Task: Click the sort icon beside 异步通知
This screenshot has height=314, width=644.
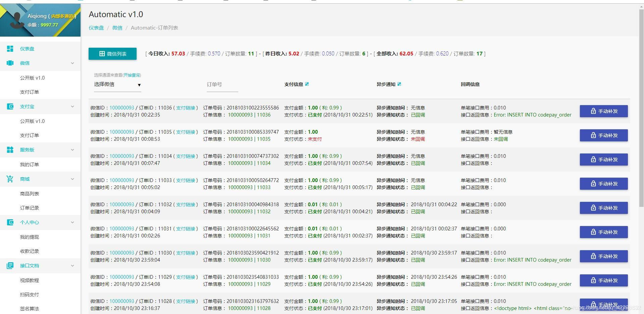Action: click(399, 84)
